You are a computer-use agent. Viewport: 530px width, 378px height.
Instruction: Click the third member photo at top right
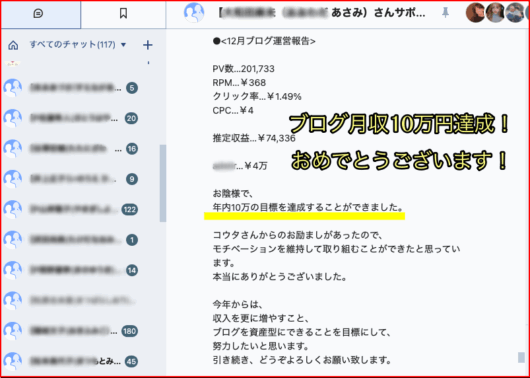pyautogui.click(x=515, y=13)
